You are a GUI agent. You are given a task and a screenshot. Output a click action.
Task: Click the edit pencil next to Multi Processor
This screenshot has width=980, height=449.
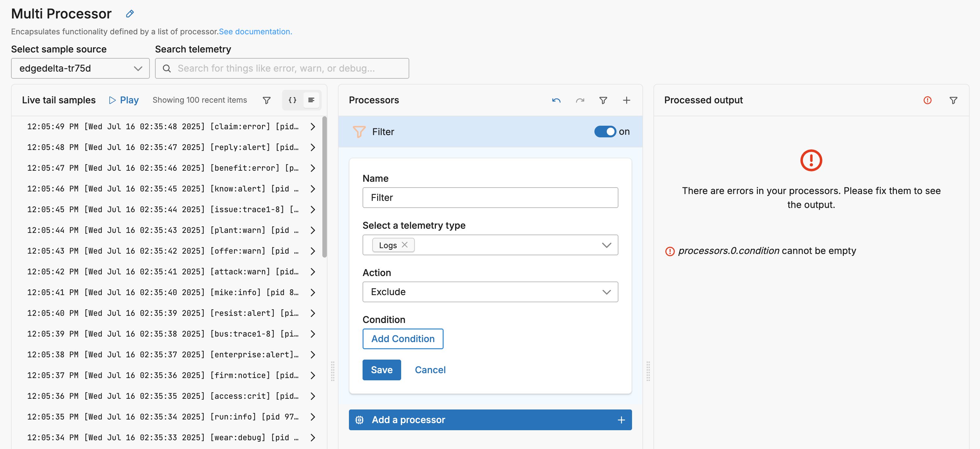130,14
